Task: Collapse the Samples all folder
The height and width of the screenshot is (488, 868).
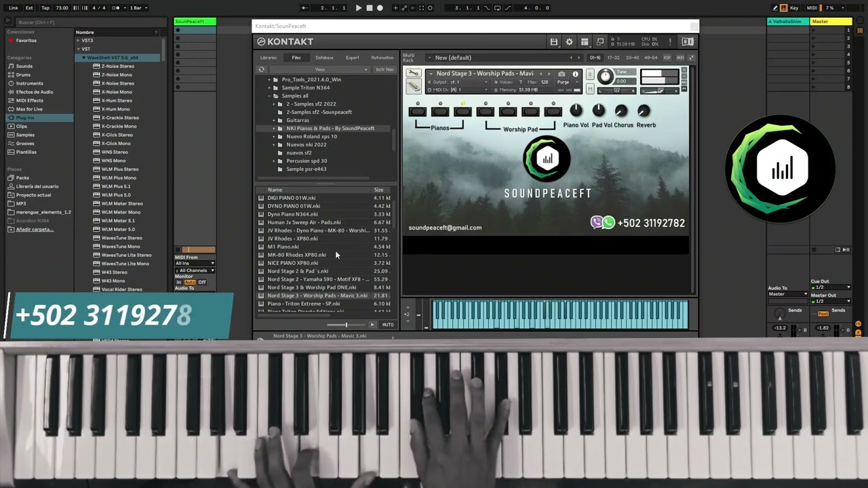Action: [269, 96]
